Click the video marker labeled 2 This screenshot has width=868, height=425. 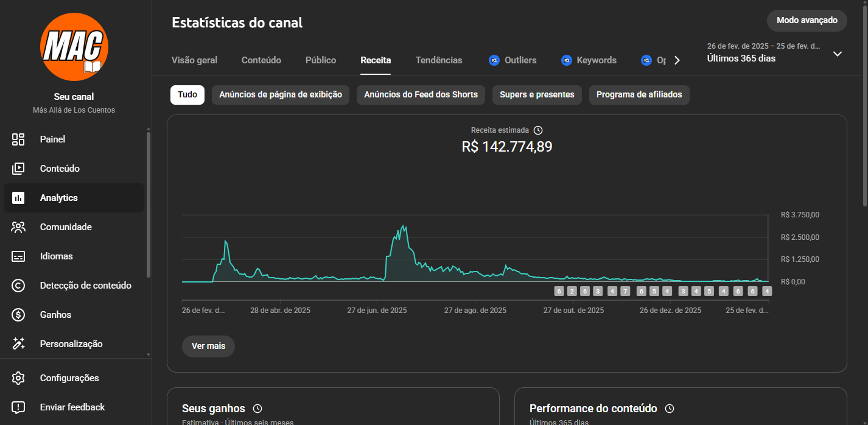[x=572, y=291]
